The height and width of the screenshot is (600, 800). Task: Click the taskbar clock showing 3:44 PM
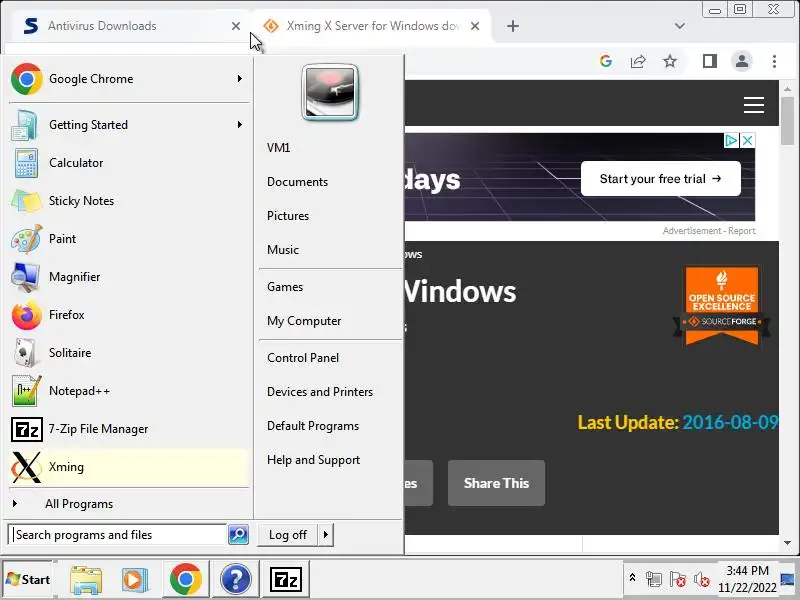click(x=747, y=579)
